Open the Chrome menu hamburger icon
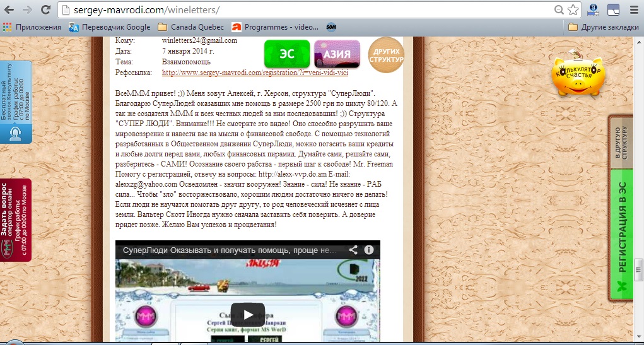The image size is (644, 345). coord(634,10)
